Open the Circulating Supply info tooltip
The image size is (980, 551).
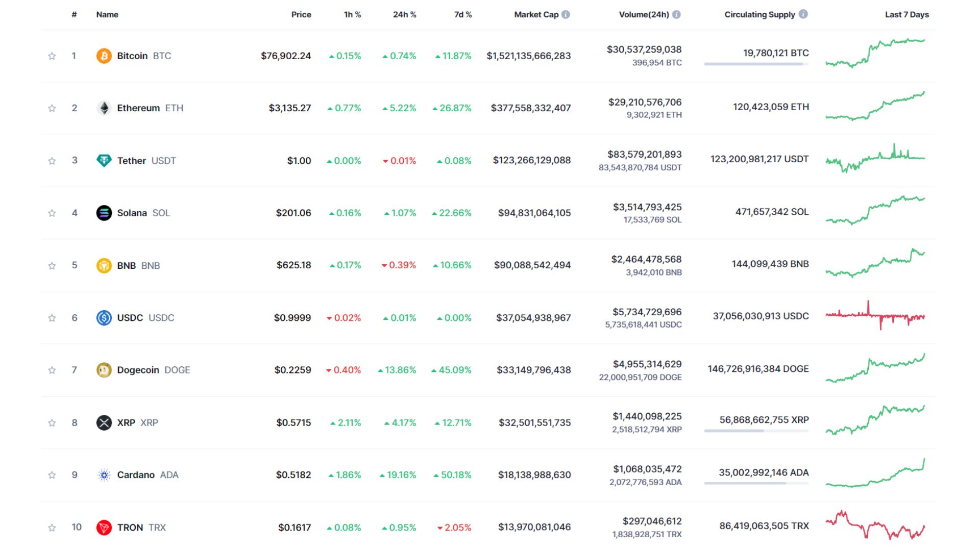click(x=803, y=15)
